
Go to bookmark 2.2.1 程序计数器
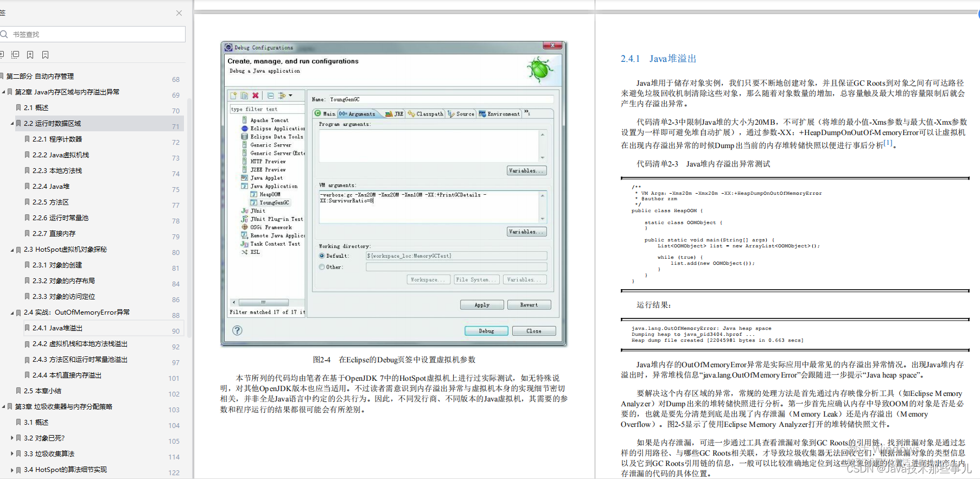point(57,139)
